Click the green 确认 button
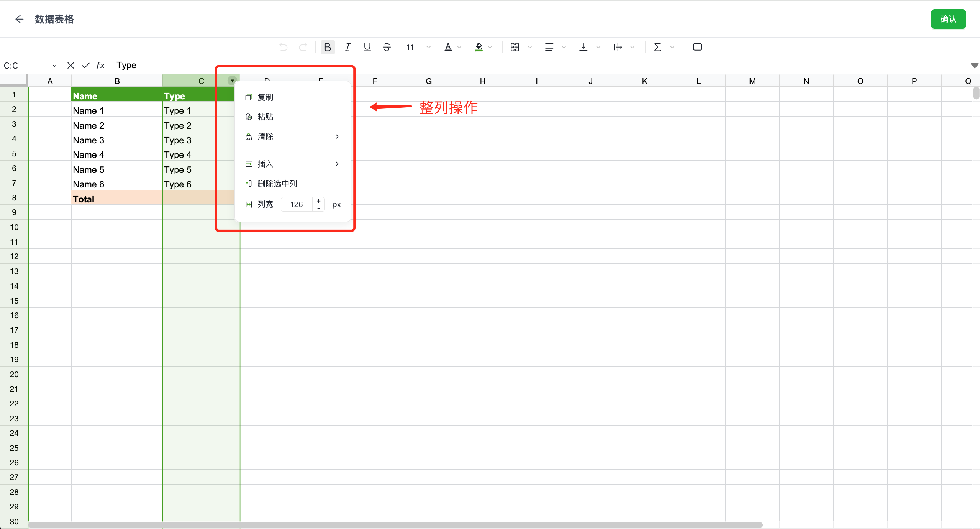Viewport: 980px width, 529px height. click(948, 19)
